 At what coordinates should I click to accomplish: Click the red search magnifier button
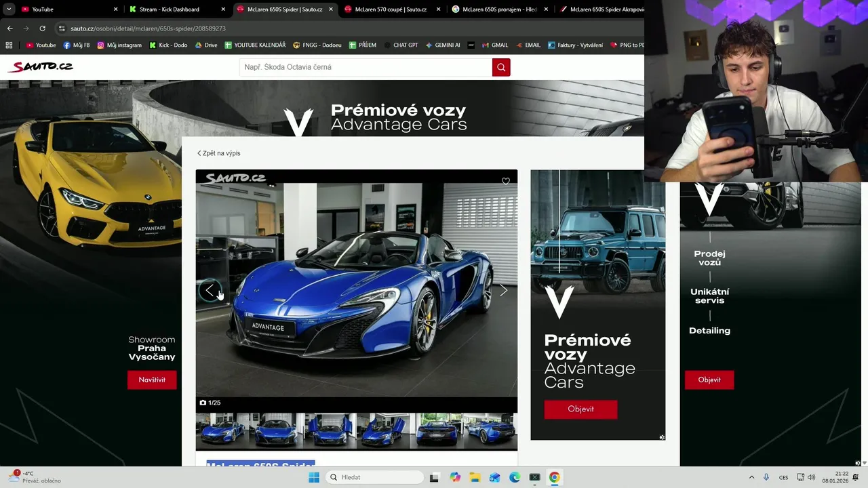pos(501,67)
